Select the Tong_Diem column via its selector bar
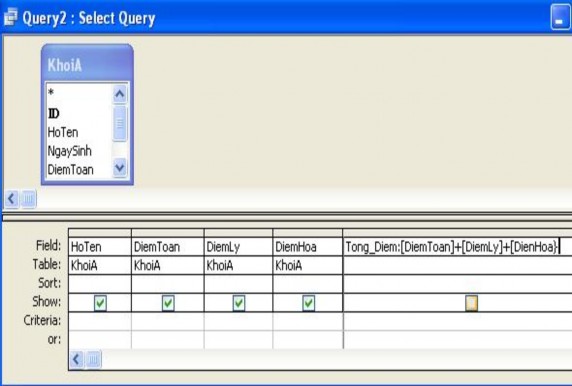 [x=457, y=233]
